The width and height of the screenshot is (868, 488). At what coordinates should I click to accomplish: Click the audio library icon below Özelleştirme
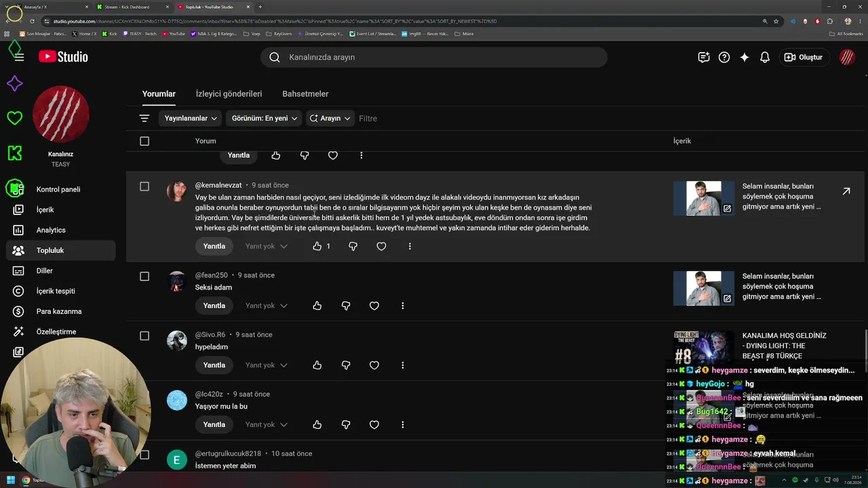18,352
